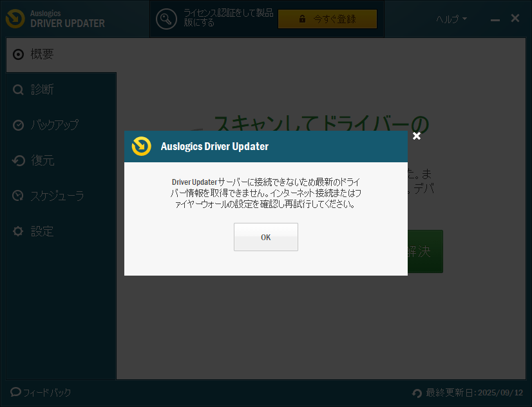The height and width of the screenshot is (407, 532).
Task: Click the dialog's yellow arrow logo icon
Action: click(141, 146)
